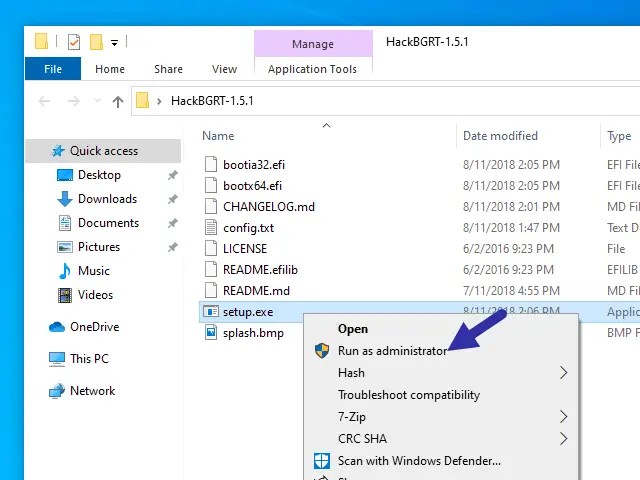640x480 pixels.
Task: Sort files by the Type column
Action: [619, 136]
